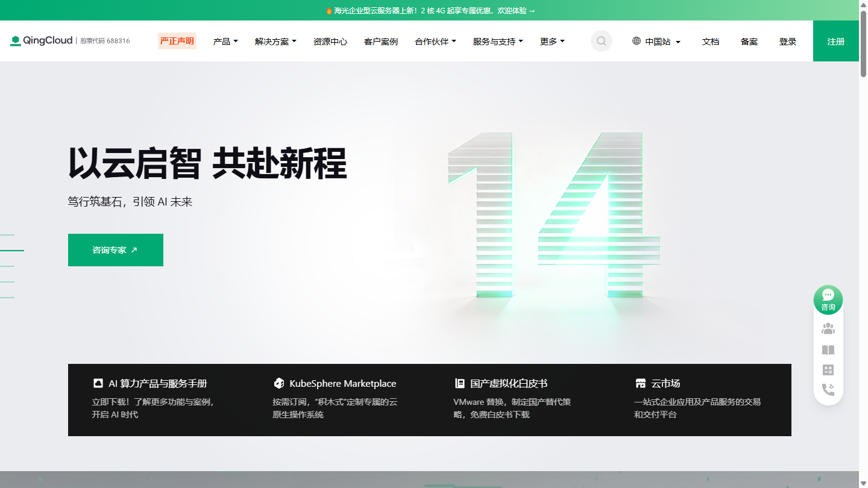Viewport: 868px width, 488px height.
Task: Open 国产虚拟化白皮书 link
Action: coord(509,383)
